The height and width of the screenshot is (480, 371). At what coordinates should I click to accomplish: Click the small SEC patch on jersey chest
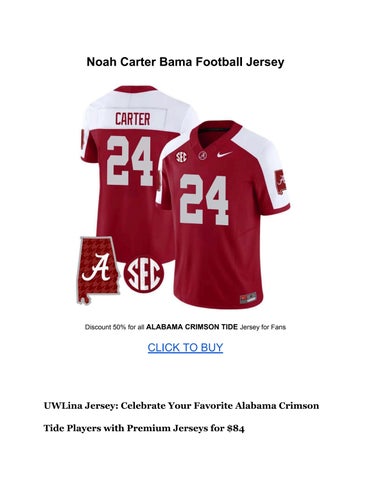coord(181,156)
